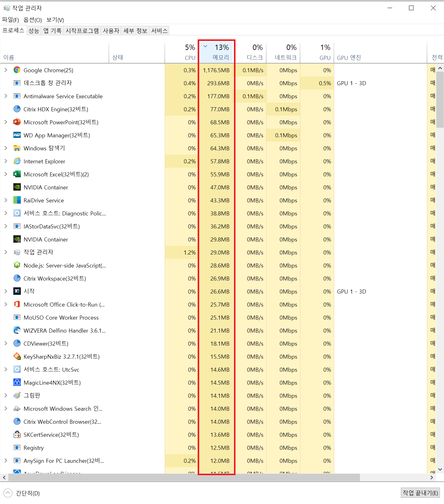Switch to the 사용자 tab

tap(111, 31)
